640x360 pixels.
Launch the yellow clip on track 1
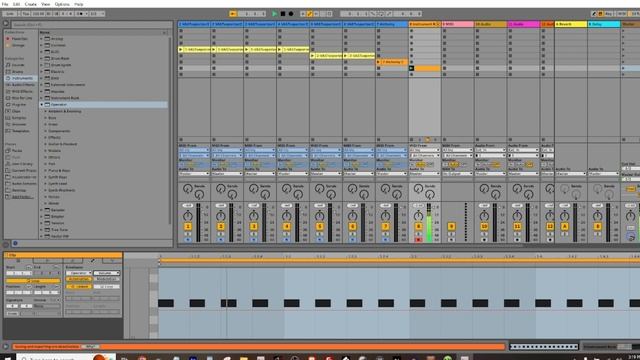[x=181, y=49]
